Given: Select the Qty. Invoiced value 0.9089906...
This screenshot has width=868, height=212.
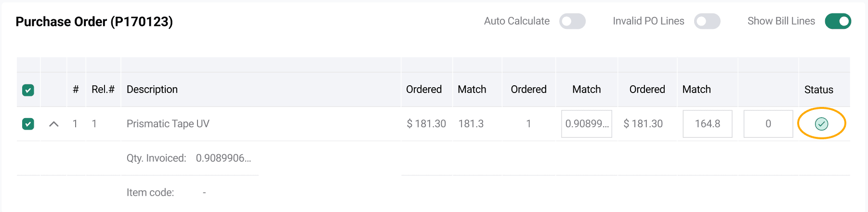Looking at the screenshot, I should pos(223,158).
